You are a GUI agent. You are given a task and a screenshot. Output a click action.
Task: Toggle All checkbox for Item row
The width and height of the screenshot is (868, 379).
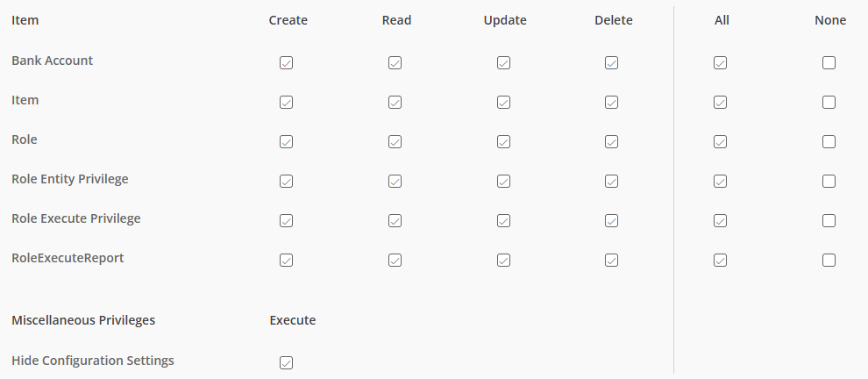720,103
